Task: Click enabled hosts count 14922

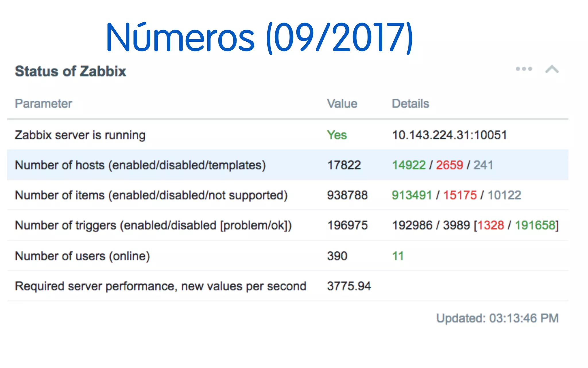Action: [x=409, y=165]
